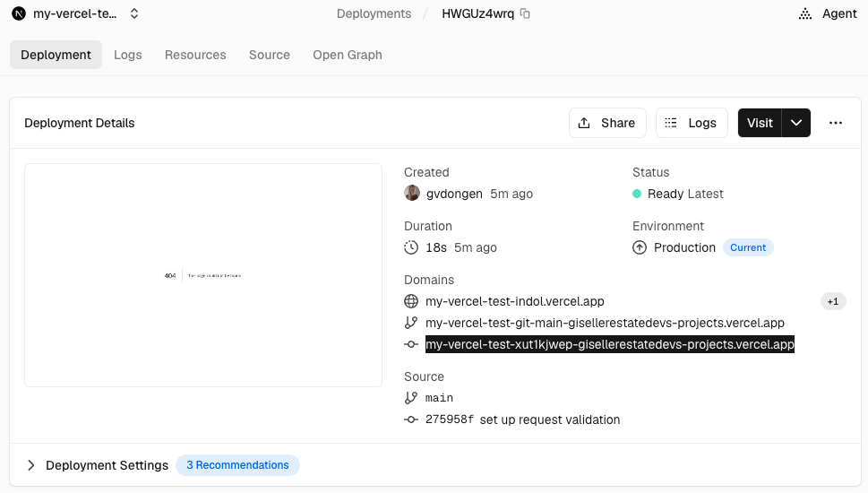Click the Production environment arrow icon
The height and width of the screenshot is (493, 868).
pos(640,247)
